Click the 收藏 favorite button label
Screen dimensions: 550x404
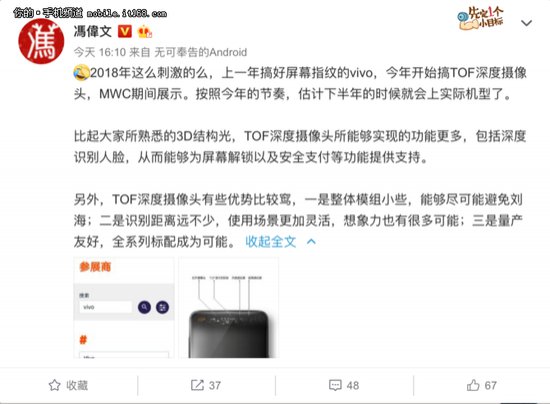77,385
